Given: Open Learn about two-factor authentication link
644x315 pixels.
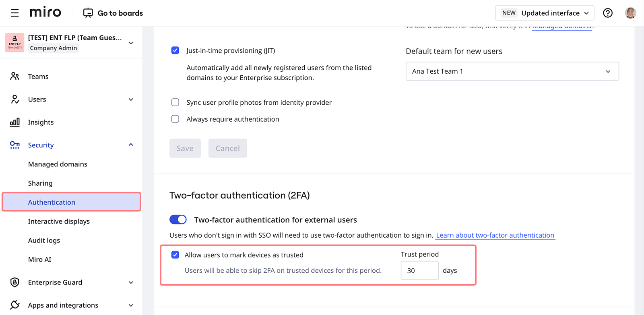Looking at the screenshot, I should click(495, 235).
